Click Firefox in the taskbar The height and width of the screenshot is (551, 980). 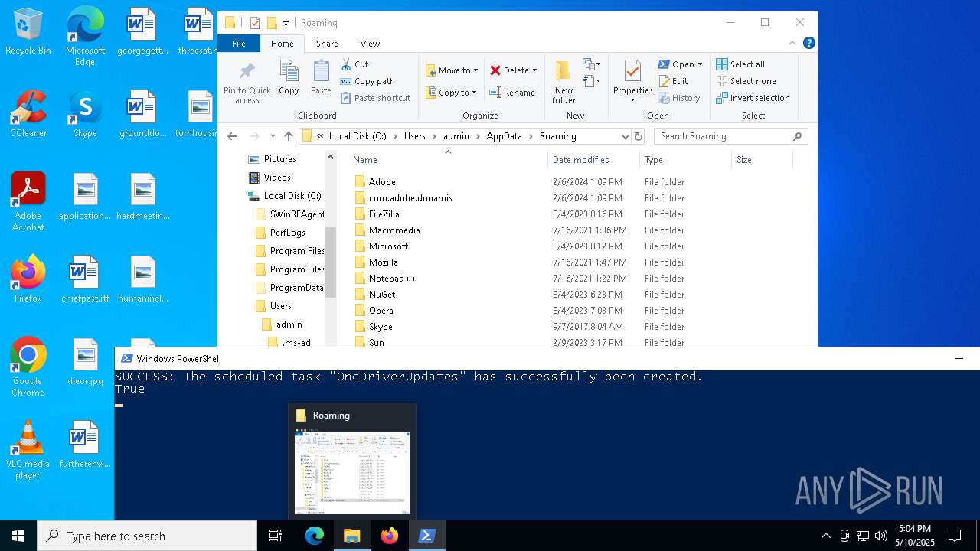point(390,536)
